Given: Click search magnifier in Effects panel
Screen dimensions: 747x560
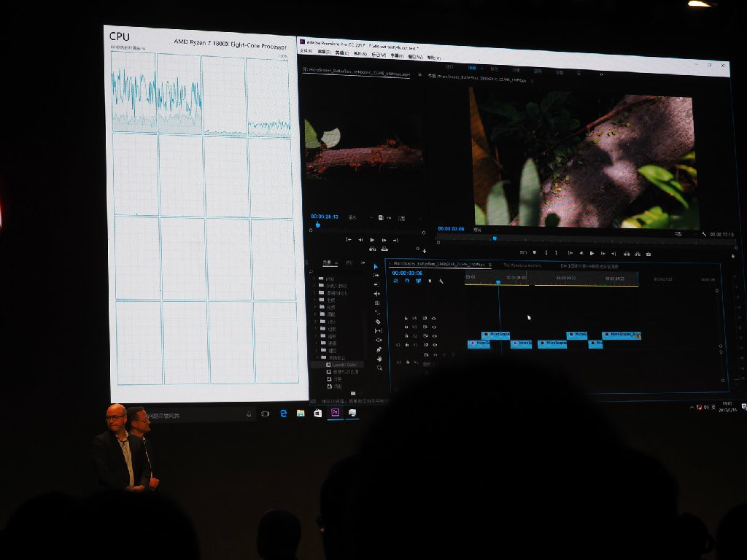Looking at the screenshot, I should point(311,271).
